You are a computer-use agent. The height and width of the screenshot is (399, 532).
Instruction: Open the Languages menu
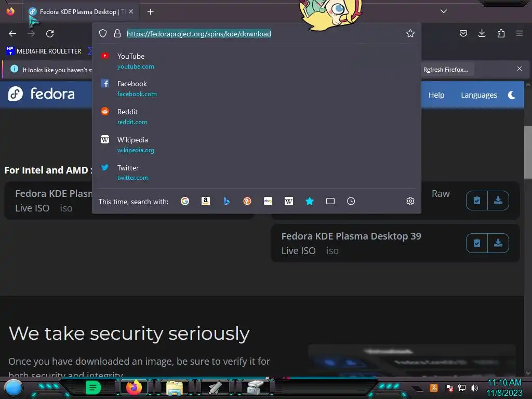pos(478,95)
